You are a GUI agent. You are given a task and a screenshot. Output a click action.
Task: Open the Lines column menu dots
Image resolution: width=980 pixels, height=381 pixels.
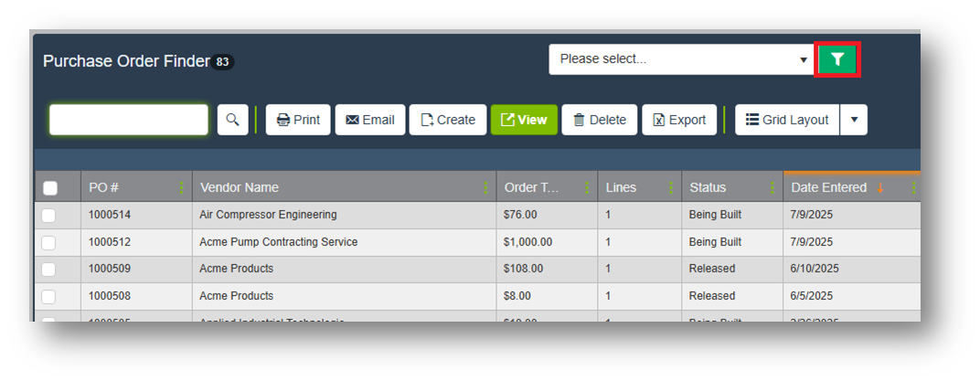670,187
